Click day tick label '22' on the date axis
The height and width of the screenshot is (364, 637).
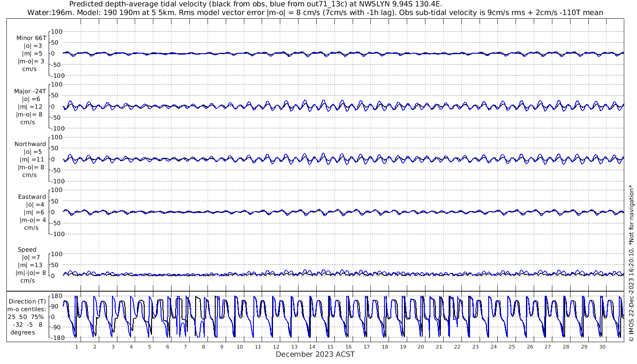[x=457, y=347]
